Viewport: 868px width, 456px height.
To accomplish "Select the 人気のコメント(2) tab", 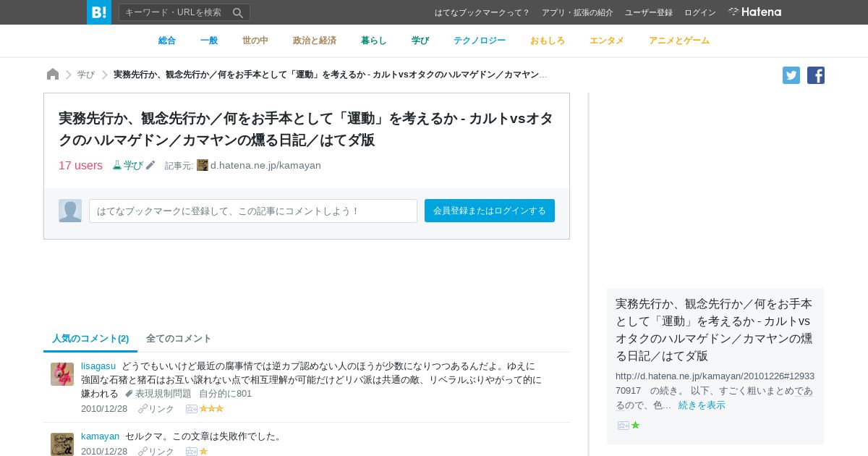I will 90,339.
